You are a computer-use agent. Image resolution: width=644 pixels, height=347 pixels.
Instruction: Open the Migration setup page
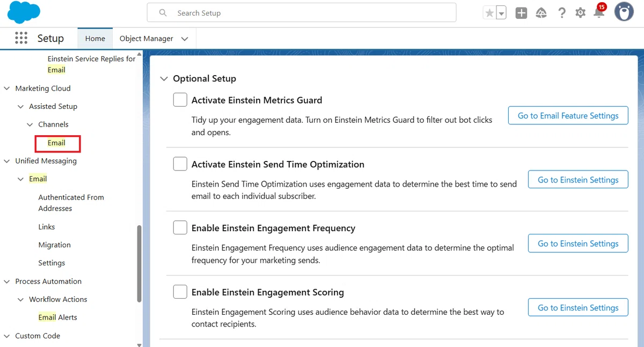tap(54, 245)
